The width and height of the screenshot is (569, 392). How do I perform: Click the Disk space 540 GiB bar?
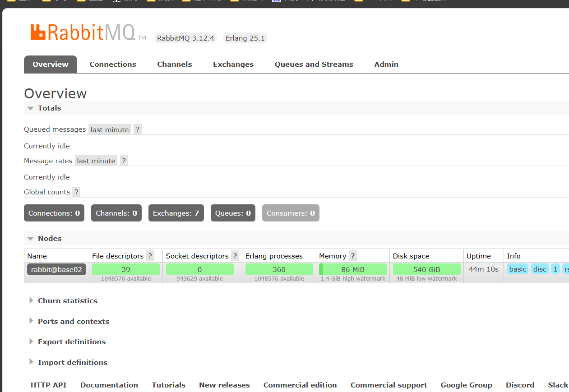[x=427, y=269]
